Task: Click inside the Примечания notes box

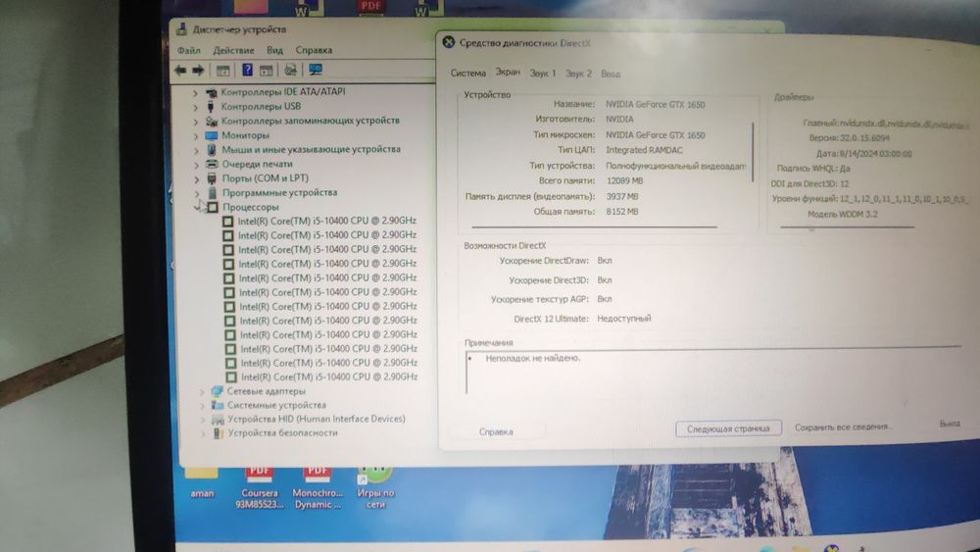Action: [712, 372]
